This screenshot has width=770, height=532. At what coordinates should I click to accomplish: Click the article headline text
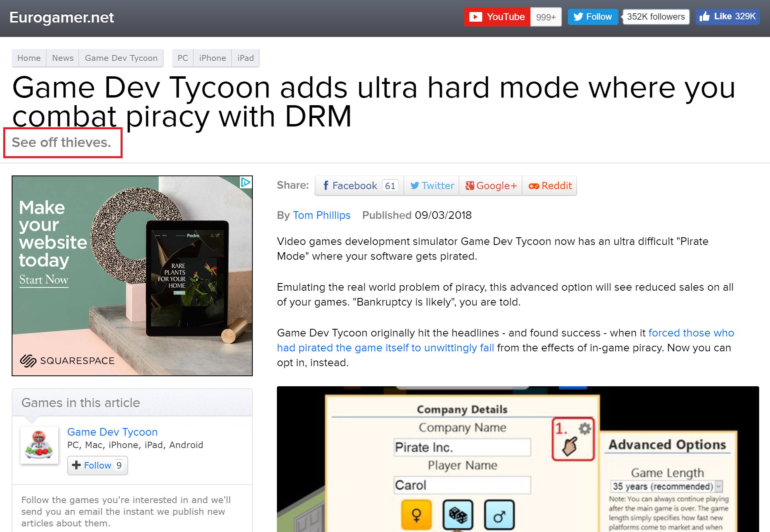click(x=374, y=102)
